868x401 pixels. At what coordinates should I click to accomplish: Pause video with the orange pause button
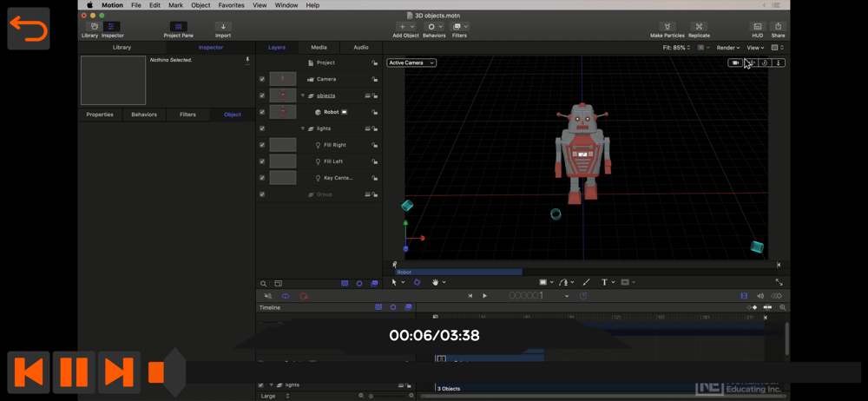(x=74, y=372)
